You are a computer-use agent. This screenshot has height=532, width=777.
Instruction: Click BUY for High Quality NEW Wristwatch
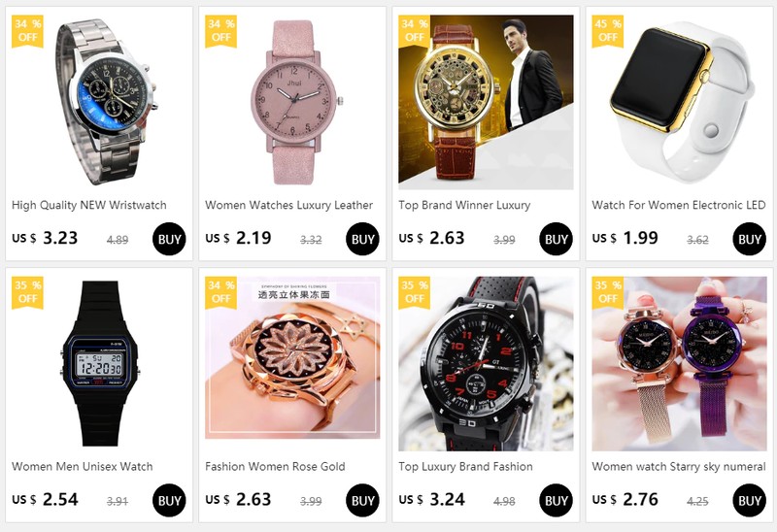[169, 239]
